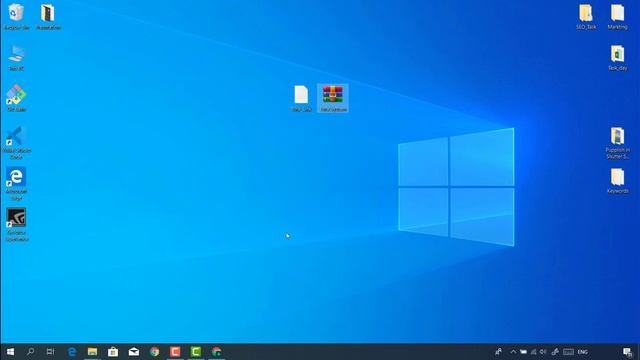
Task: Launch Edge from the taskbar
Action: coord(72,352)
